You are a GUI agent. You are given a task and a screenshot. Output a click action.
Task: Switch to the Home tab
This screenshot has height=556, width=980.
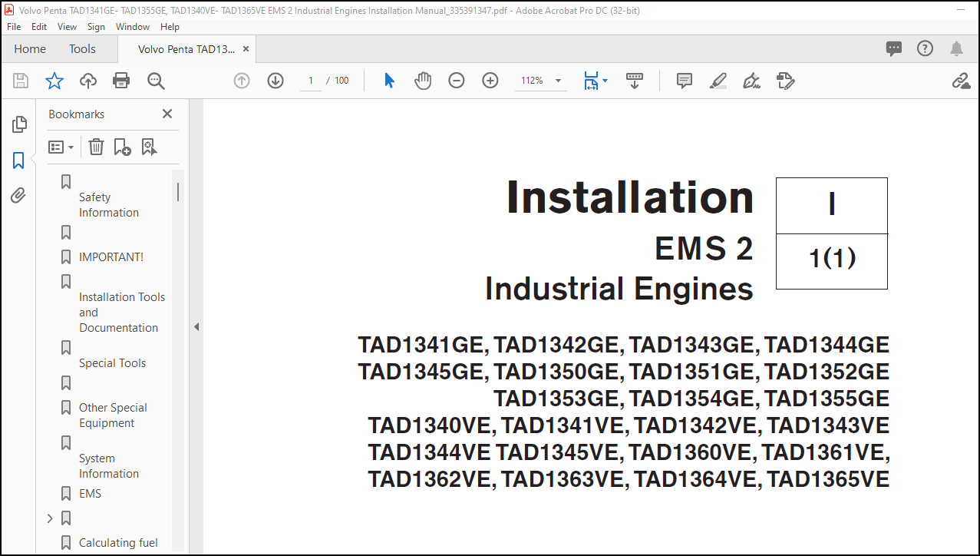30,48
